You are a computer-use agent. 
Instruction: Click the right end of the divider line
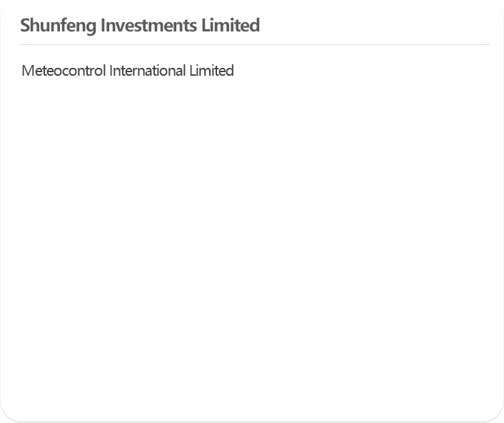pos(488,45)
